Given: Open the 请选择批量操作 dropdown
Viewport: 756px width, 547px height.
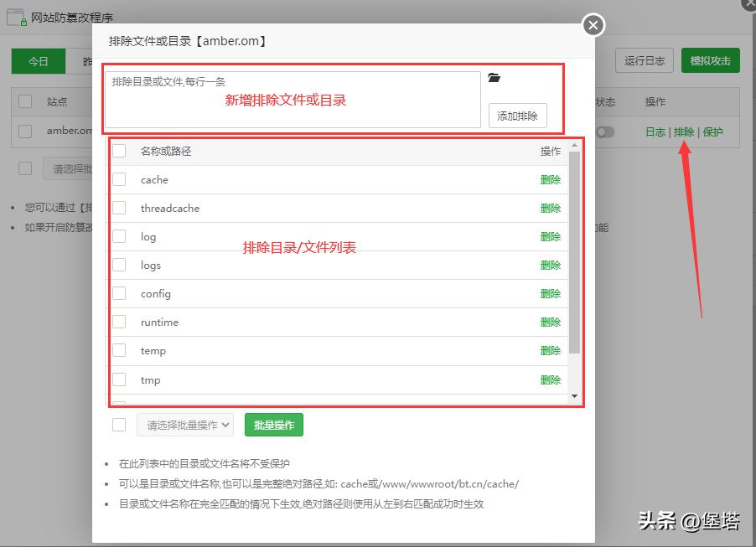Looking at the screenshot, I should click(x=184, y=425).
